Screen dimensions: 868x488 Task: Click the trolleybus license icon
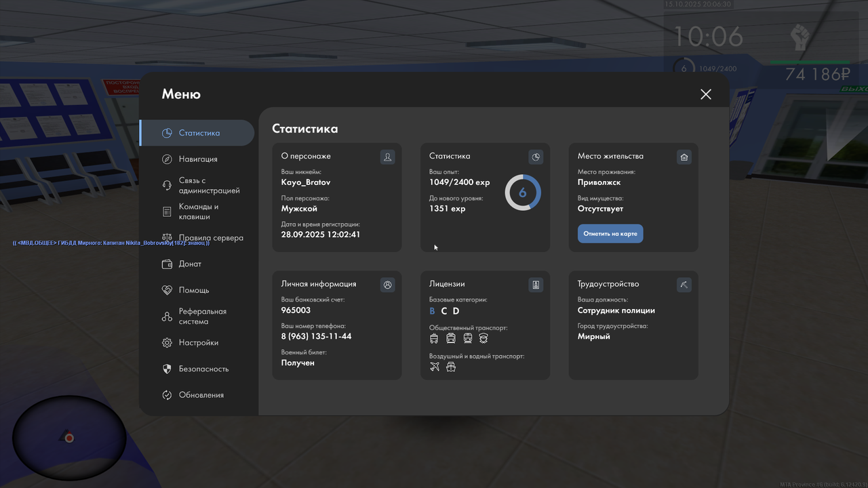(434, 338)
